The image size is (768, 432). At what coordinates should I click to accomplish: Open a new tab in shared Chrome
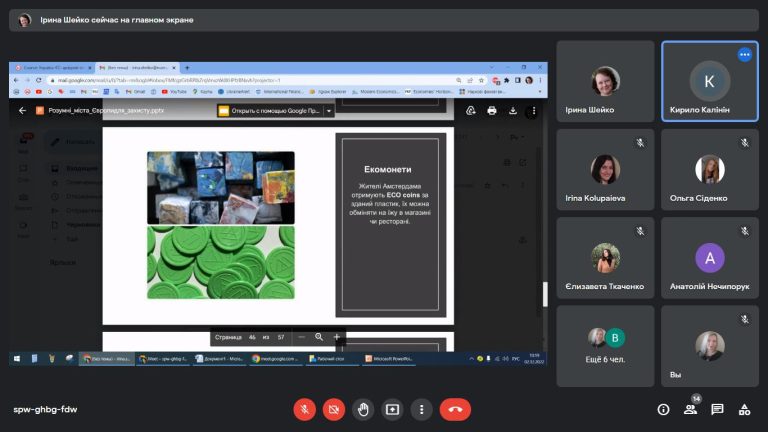(x=187, y=68)
